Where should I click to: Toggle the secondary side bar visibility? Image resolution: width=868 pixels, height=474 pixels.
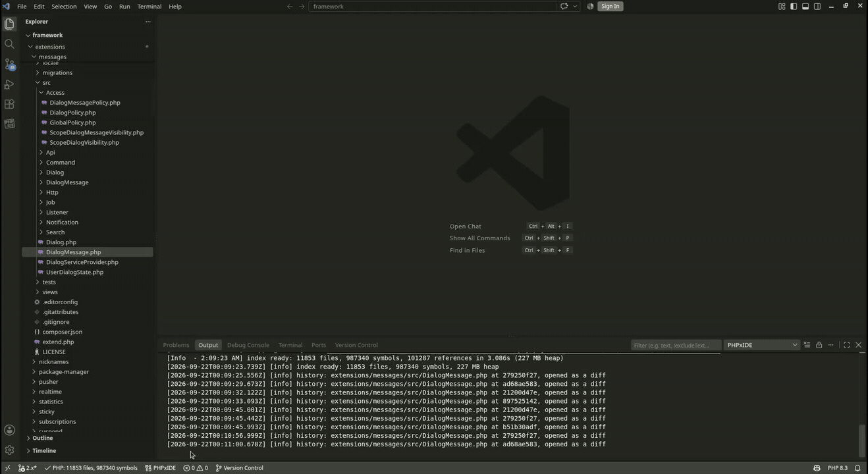[817, 7]
